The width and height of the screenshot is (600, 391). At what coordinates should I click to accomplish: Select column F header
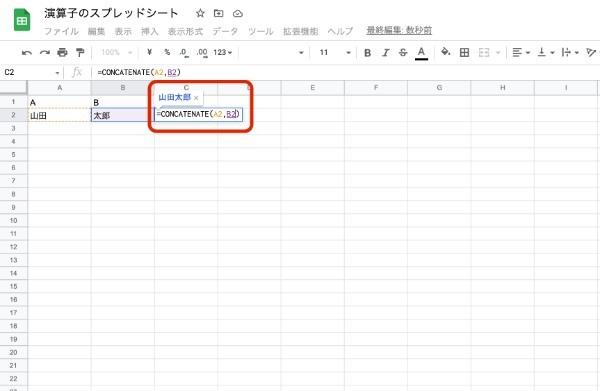pos(376,88)
